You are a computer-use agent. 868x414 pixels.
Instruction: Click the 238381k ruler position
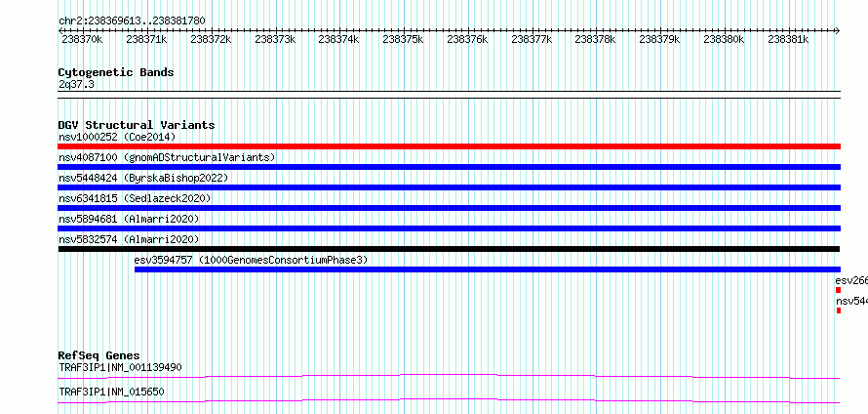pos(787,39)
